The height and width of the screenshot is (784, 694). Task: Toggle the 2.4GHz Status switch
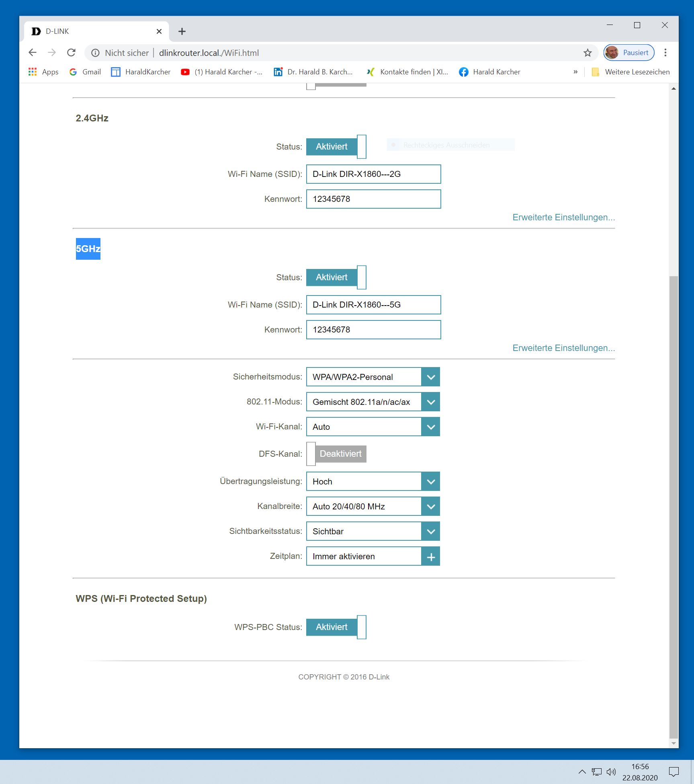[336, 147]
